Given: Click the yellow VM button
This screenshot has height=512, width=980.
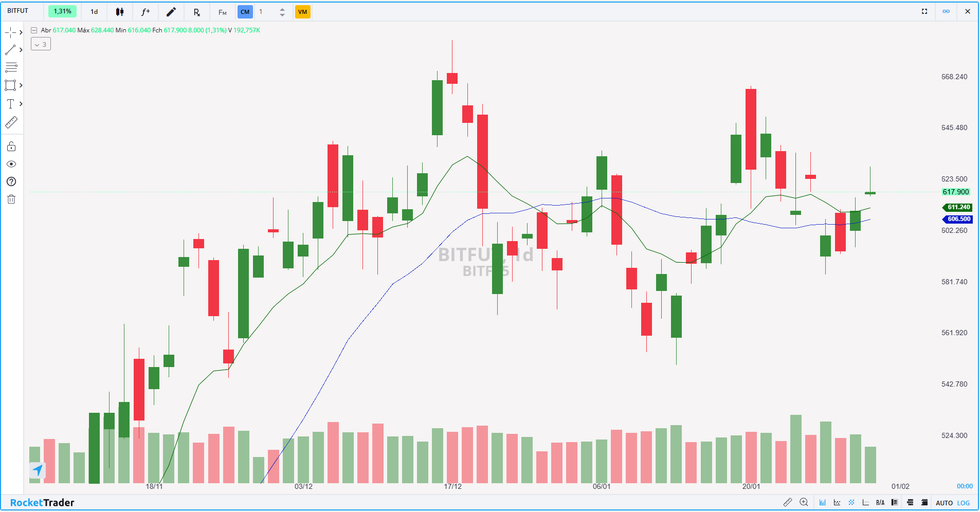Looking at the screenshot, I should coord(302,12).
